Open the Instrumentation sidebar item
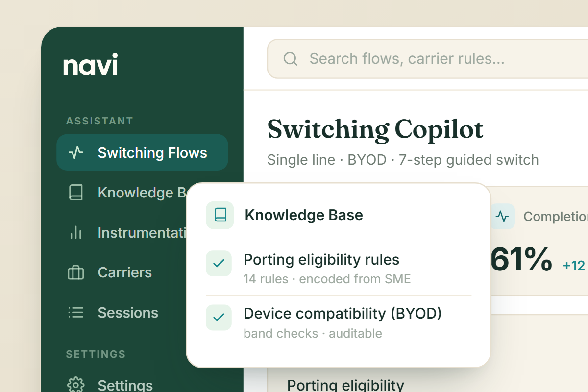 122,232
